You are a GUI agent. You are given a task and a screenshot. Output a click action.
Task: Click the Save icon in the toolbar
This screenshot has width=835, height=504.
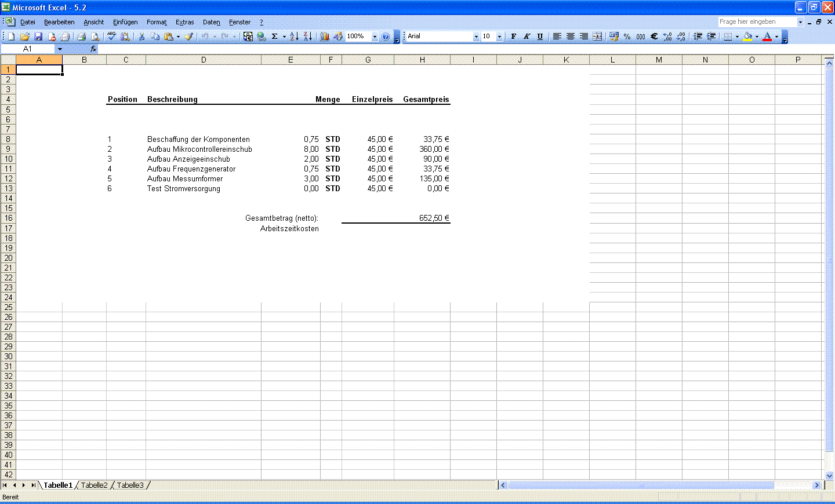click(x=38, y=36)
